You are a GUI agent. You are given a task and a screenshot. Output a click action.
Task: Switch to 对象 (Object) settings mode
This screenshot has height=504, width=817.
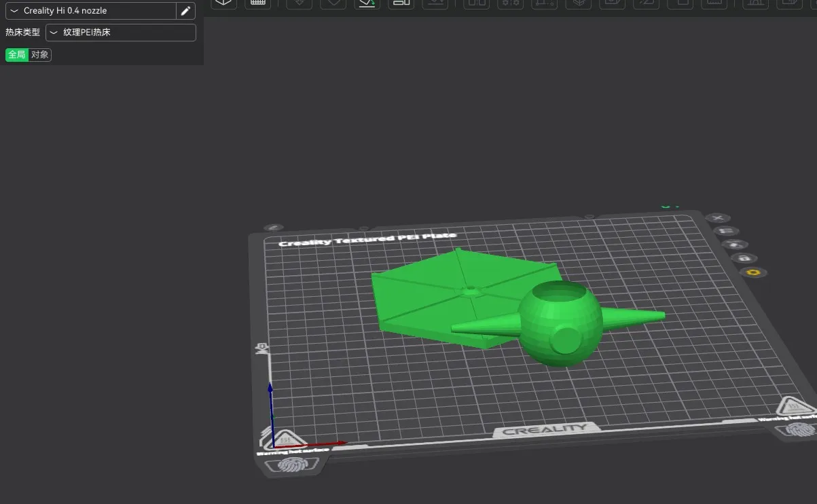40,55
